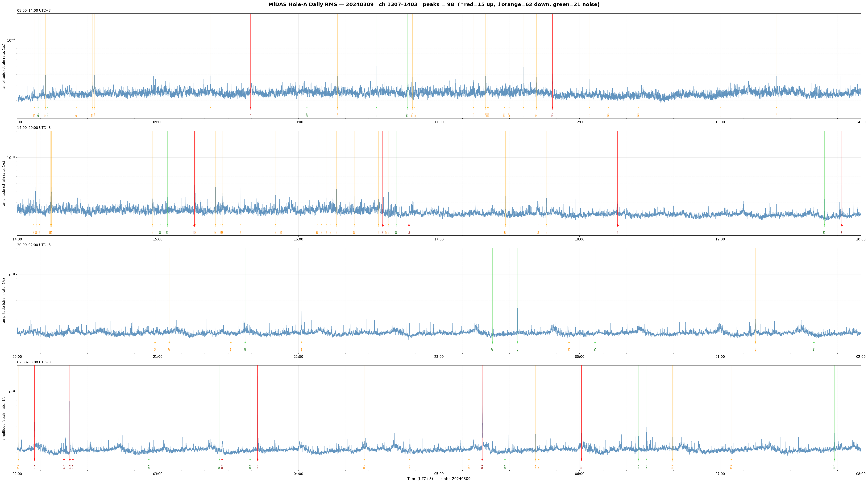
Task: Click red up marker 088
Action: point(482,459)
